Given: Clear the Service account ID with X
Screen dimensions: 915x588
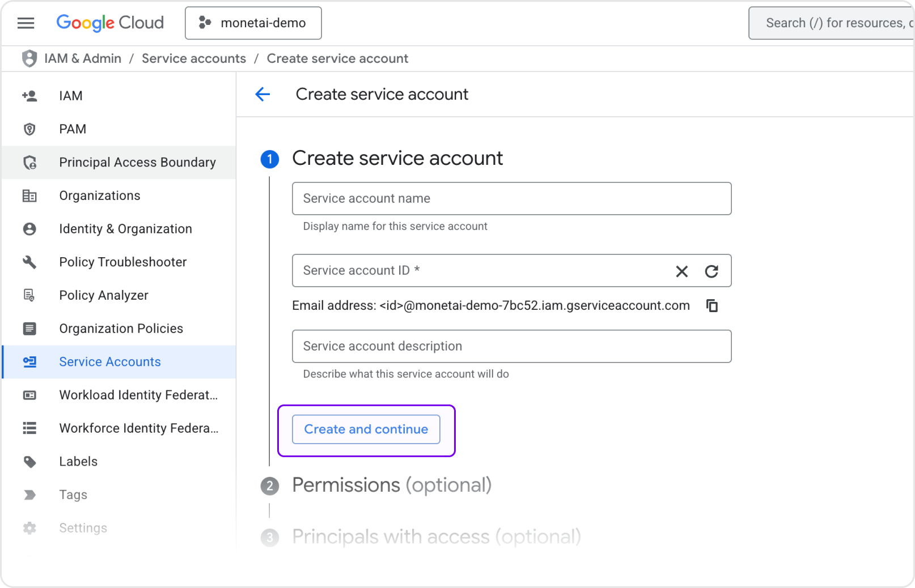Looking at the screenshot, I should point(682,271).
